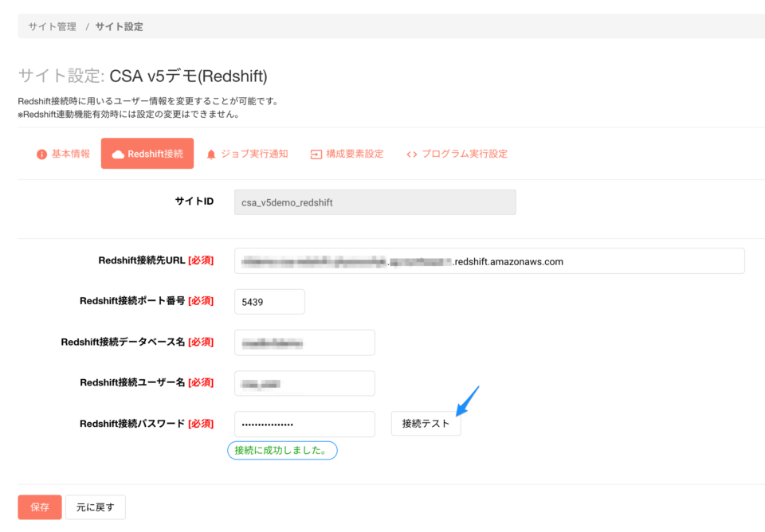Click the 保存 button to save settings
This screenshot has height=532, width=765.
tap(39, 507)
